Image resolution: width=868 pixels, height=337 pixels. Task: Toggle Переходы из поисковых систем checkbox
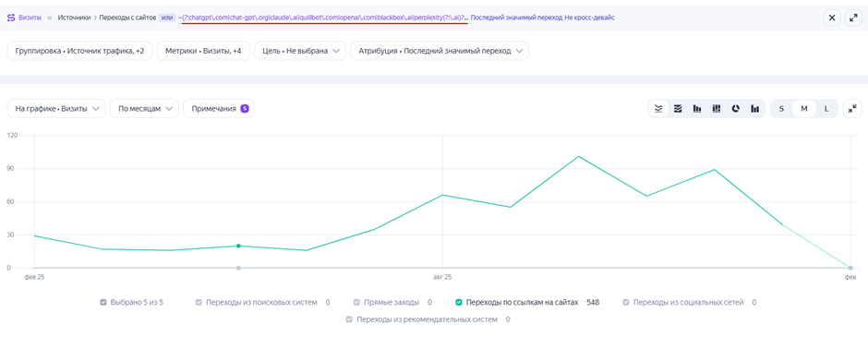(x=199, y=302)
